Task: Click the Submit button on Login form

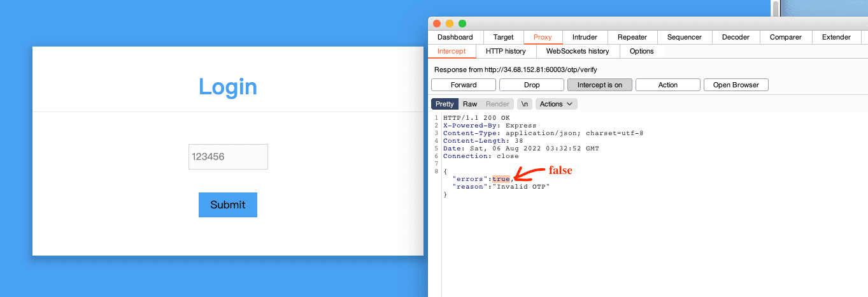Action: (227, 205)
